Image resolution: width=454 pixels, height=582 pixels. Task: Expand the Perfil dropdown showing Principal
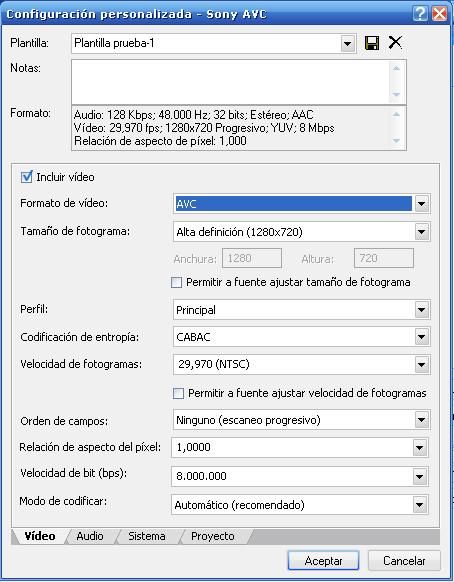pyautogui.click(x=421, y=310)
